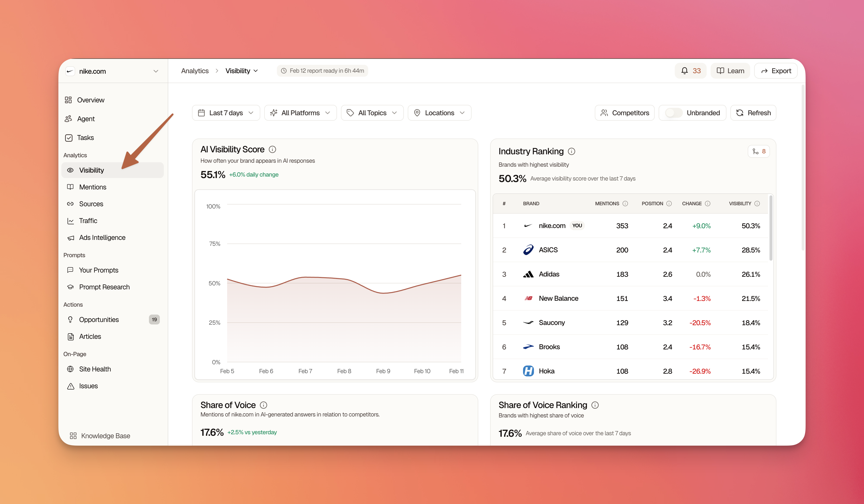Screen dimensions: 864x504
Task: Click the Export button
Action: click(x=775, y=71)
